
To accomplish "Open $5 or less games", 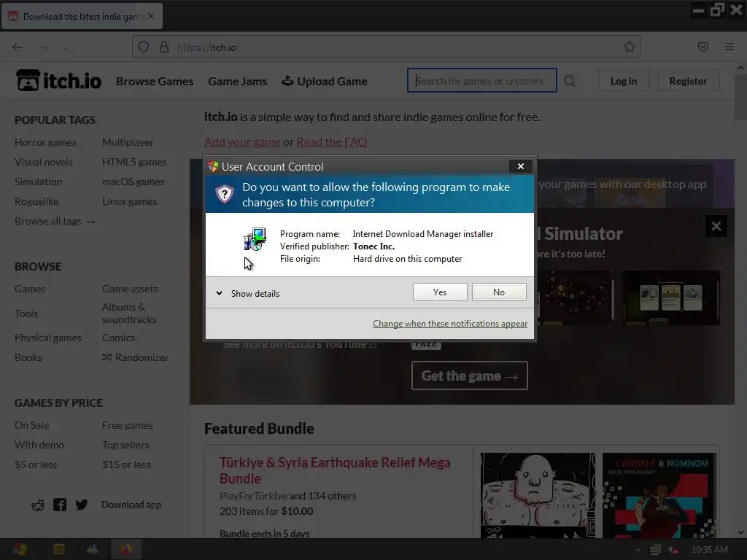I will point(35,464).
